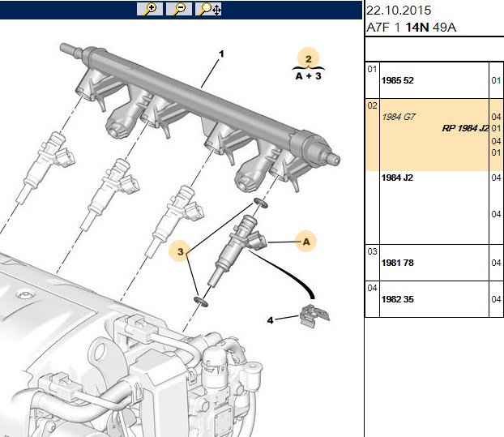Click replacement reference RP 1984 J2
Viewport: 504px width, 437px height.
click(465, 128)
